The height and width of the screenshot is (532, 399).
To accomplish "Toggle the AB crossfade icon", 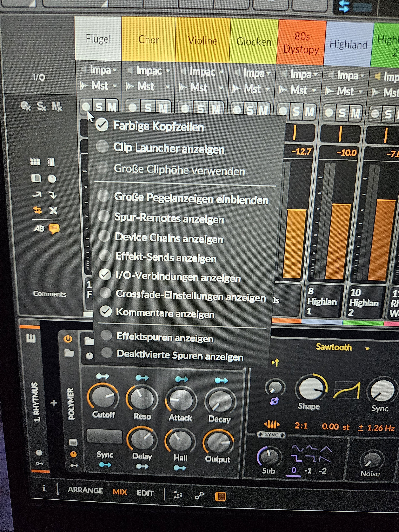I will click(39, 228).
